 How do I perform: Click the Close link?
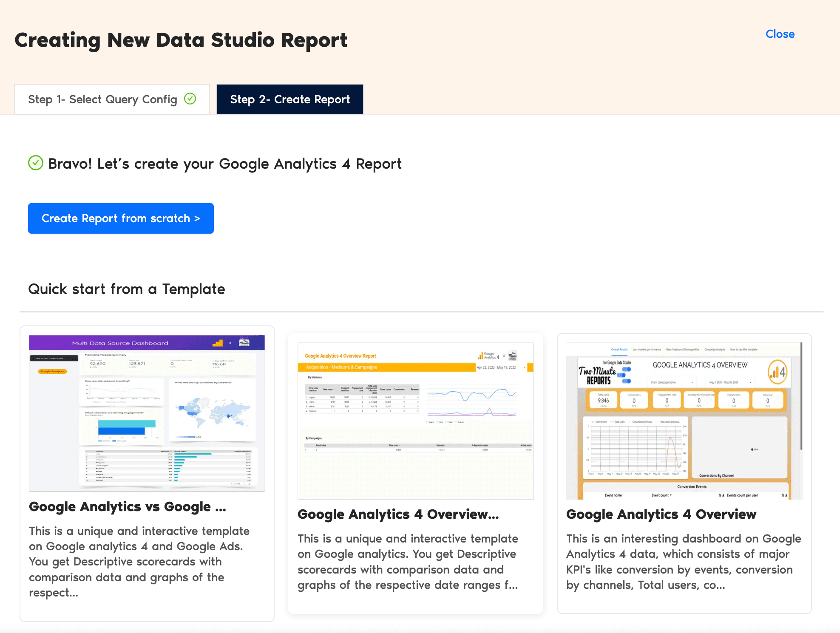click(x=780, y=34)
